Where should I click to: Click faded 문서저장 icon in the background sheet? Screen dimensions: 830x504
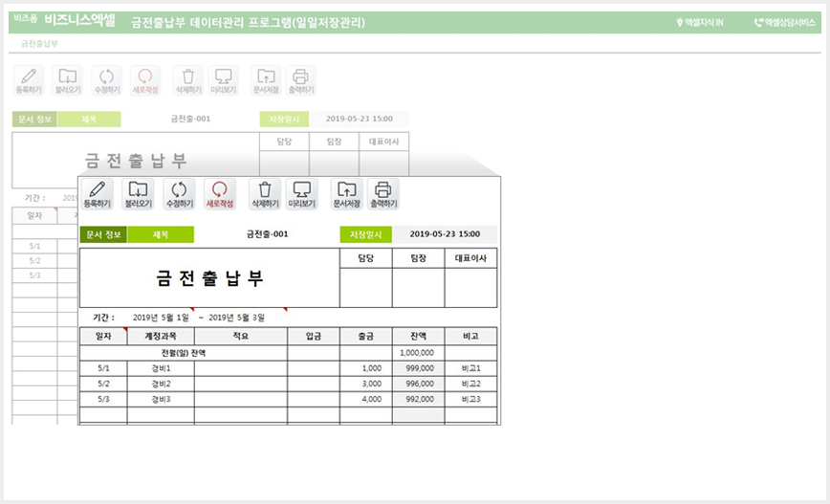click(x=266, y=80)
